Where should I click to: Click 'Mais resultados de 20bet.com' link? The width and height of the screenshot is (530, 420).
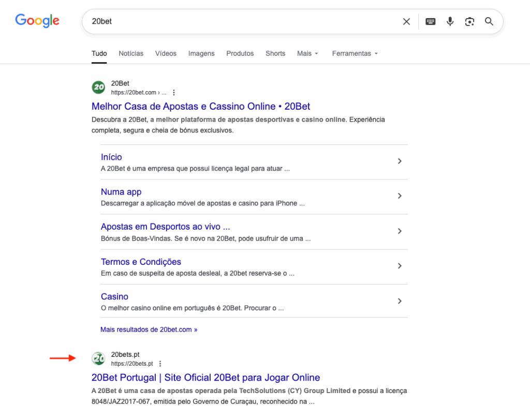click(149, 329)
